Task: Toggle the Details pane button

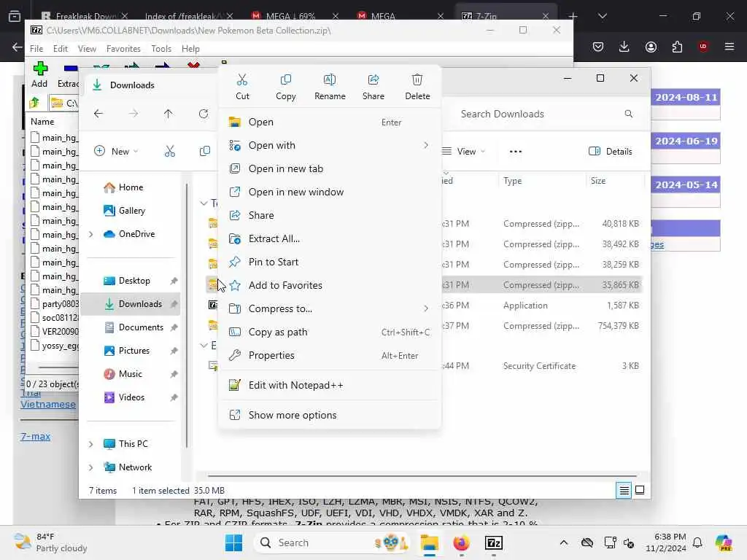Action: coord(611,152)
